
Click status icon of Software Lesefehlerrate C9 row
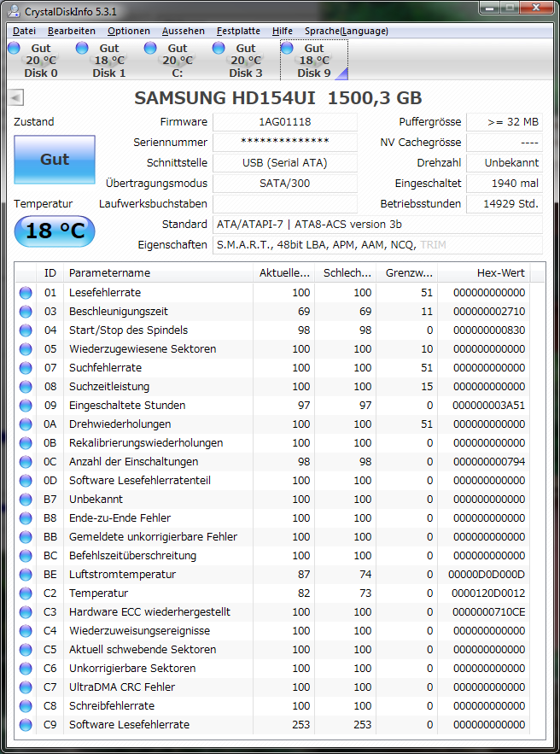click(26, 724)
